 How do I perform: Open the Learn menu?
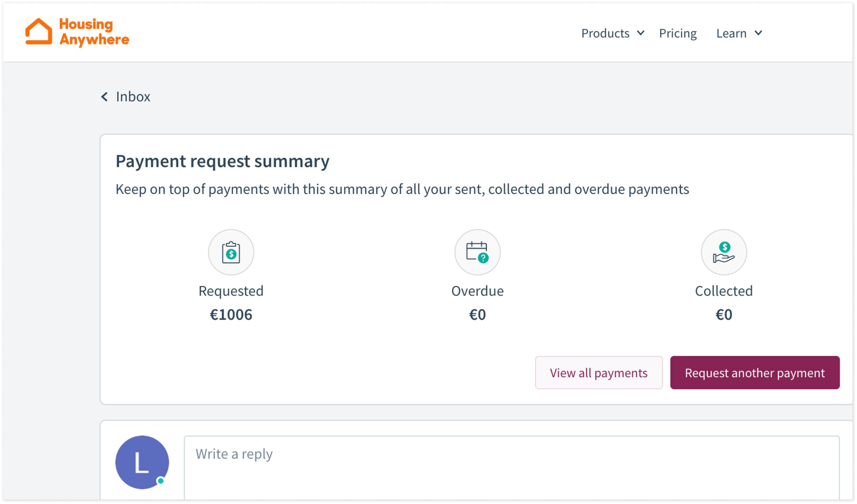coord(731,33)
